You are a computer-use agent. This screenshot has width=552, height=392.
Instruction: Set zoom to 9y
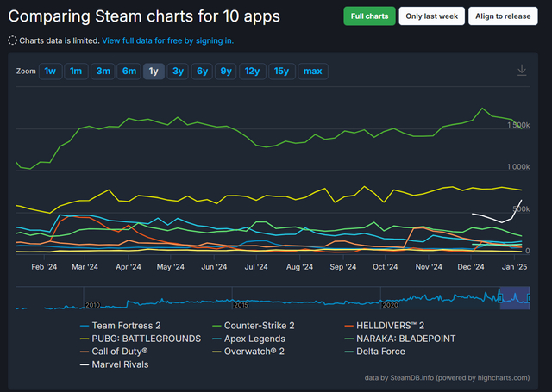pyautogui.click(x=226, y=72)
